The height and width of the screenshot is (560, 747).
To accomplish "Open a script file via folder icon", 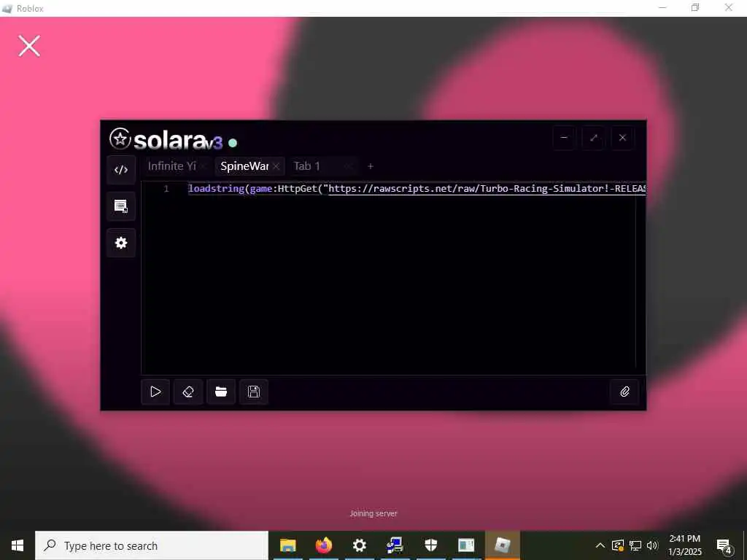I will click(x=221, y=392).
